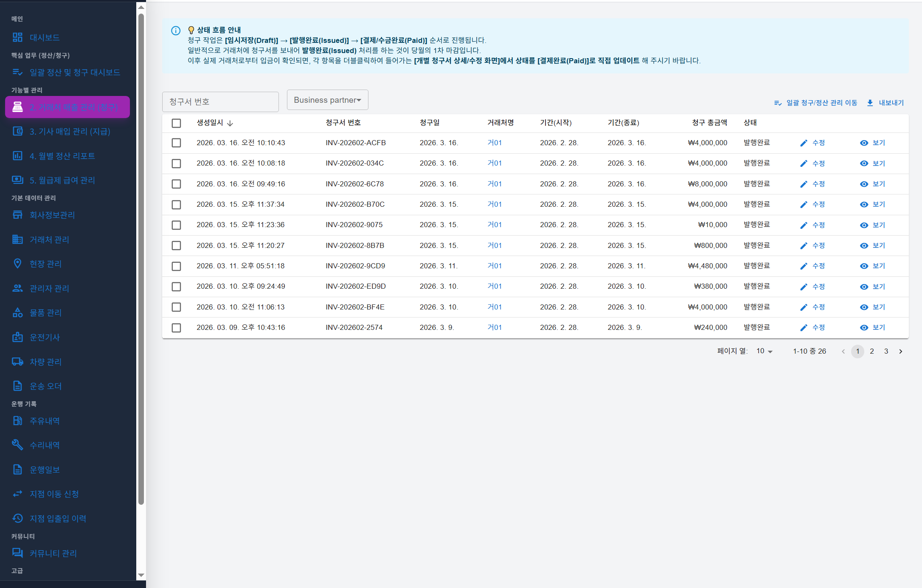Viewport: 922px width, 588px height.
Task: Toggle the select-all checkbox in table header
Action: pyautogui.click(x=176, y=123)
